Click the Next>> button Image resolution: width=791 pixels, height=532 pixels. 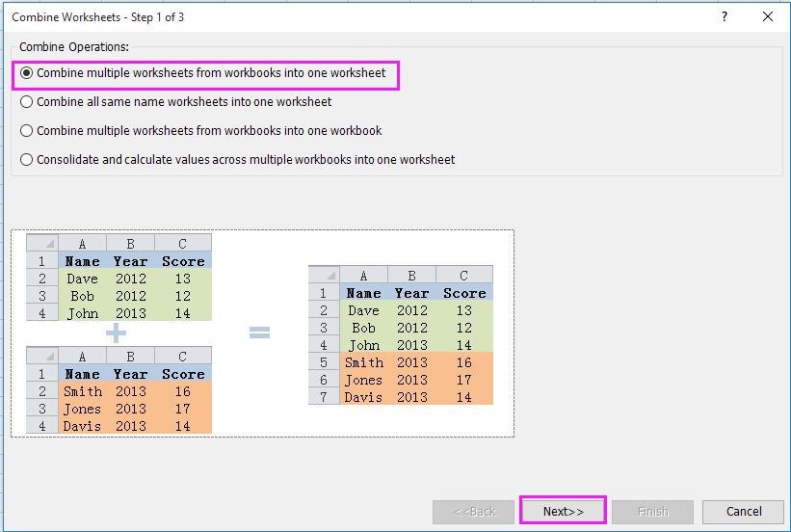tap(563, 512)
